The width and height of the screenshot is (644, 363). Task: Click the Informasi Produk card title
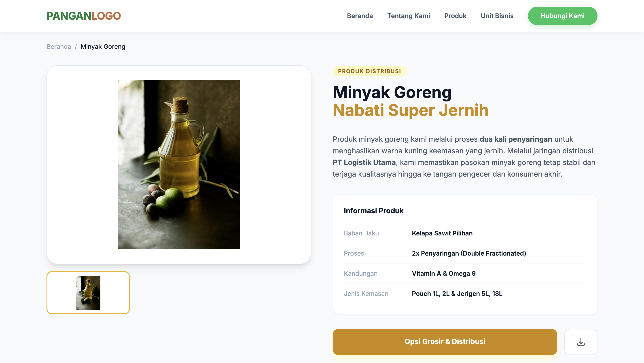click(373, 211)
